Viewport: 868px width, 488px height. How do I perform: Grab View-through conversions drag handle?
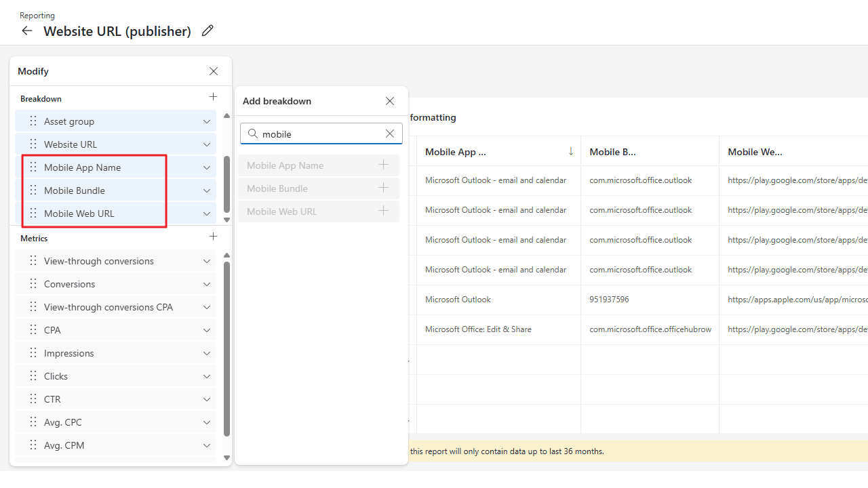pyautogui.click(x=33, y=261)
